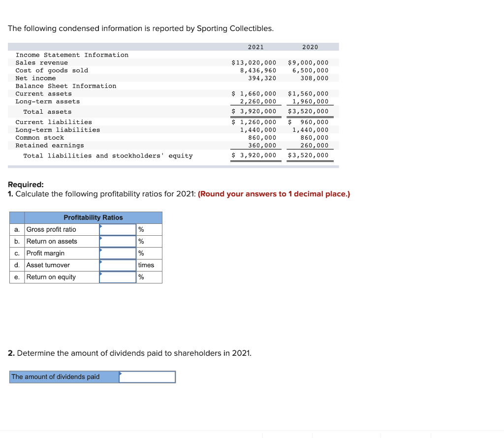Image resolution: width=504 pixels, height=438 pixels.
Task: Select the 2020 cost of goods sold 6,500,000
Action: 310,70
